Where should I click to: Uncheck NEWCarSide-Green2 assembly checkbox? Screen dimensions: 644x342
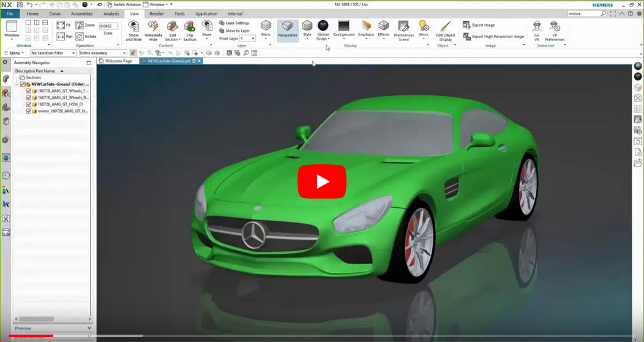click(x=23, y=84)
